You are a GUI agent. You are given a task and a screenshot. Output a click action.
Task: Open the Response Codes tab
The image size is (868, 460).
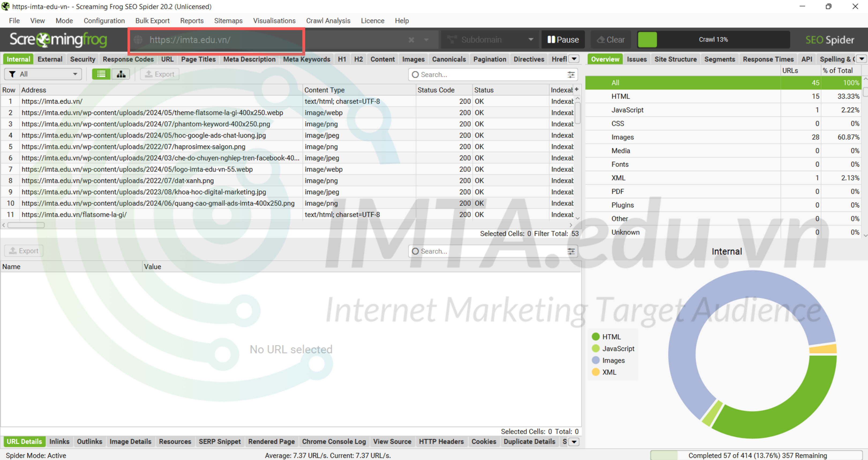(128, 59)
